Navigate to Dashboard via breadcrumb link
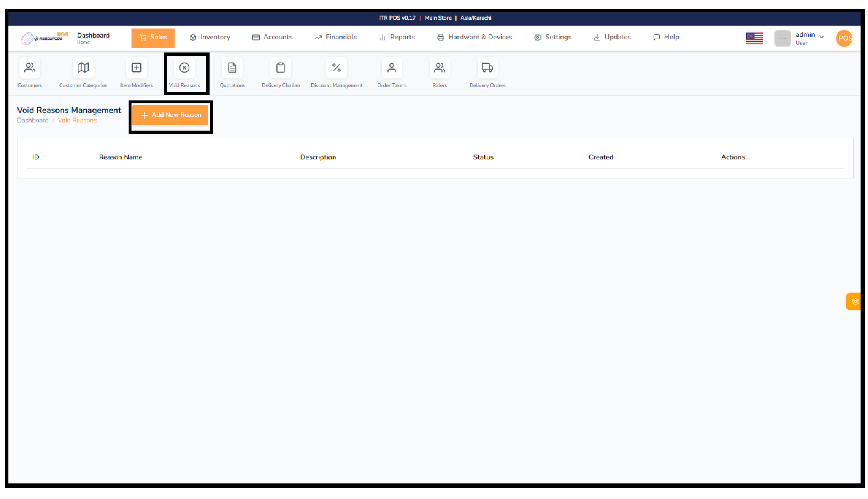This screenshot has height=499, width=868. tap(32, 120)
